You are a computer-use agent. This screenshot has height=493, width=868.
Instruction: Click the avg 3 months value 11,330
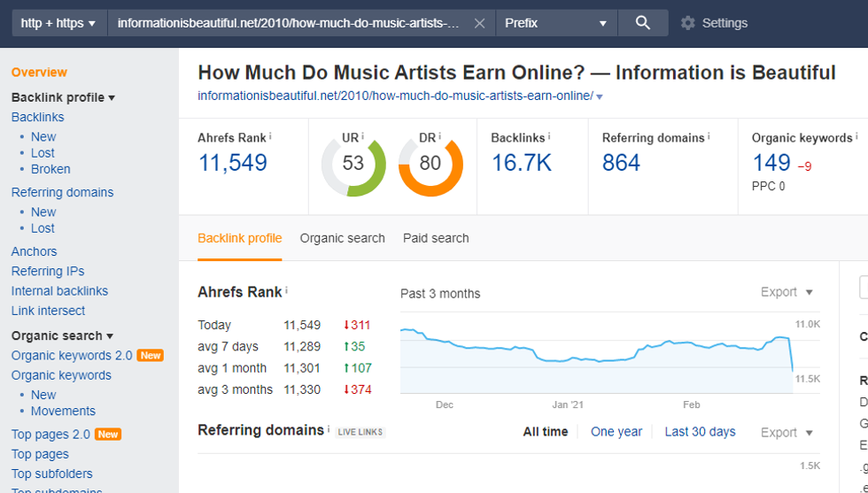302,390
